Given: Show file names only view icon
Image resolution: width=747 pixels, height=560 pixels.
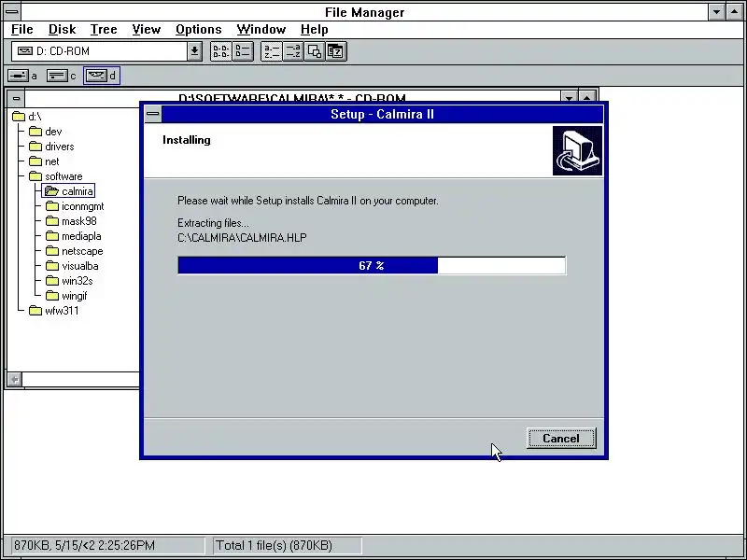Looking at the screenshot, I should 221,51.
